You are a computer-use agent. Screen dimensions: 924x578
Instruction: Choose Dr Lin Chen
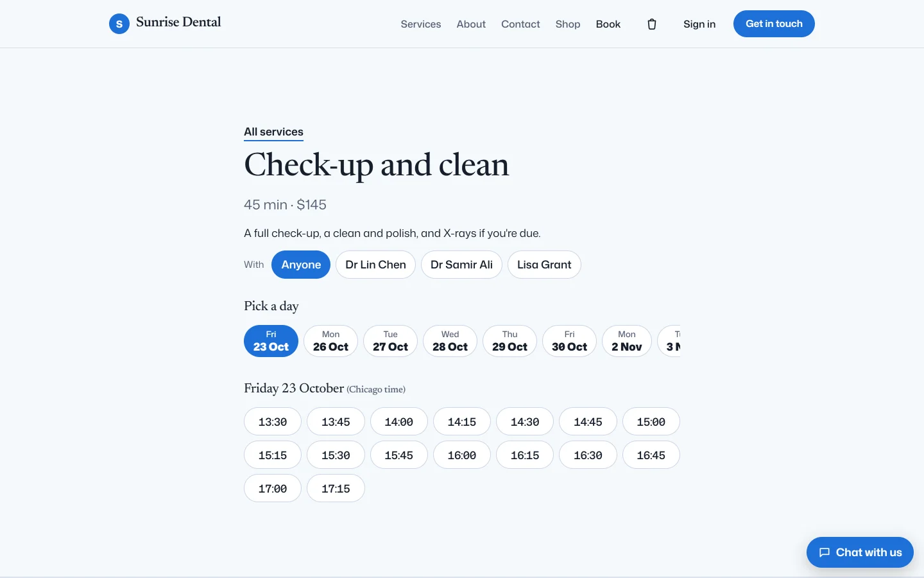[x=375, y=265]
